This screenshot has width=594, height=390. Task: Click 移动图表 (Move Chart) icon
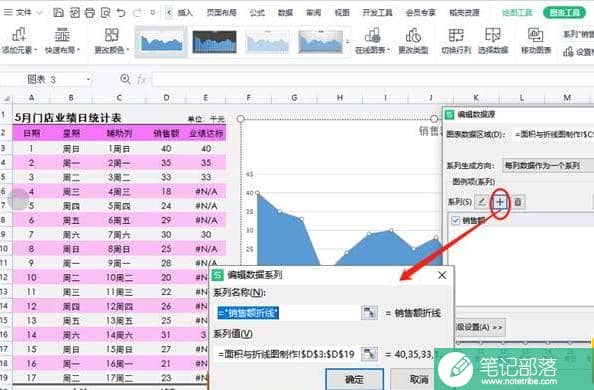click(x=536, y=35)
